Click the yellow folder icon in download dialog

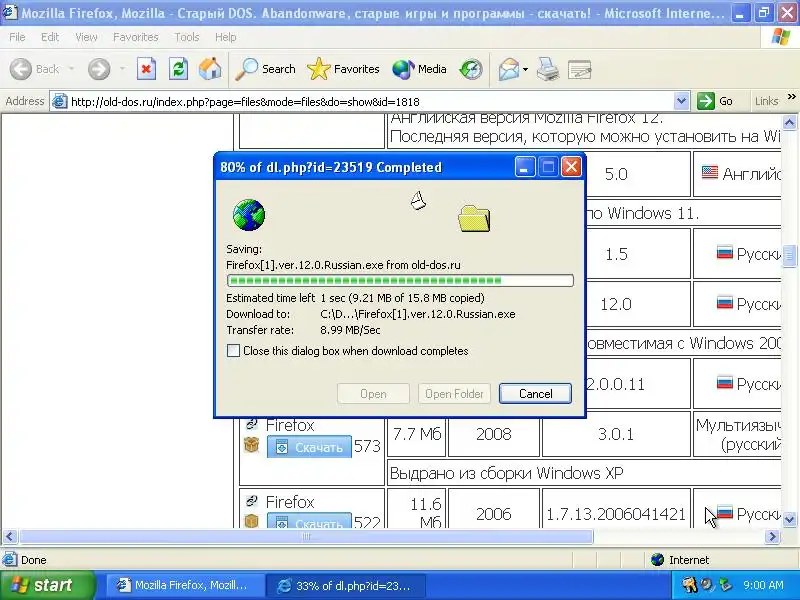474,218
